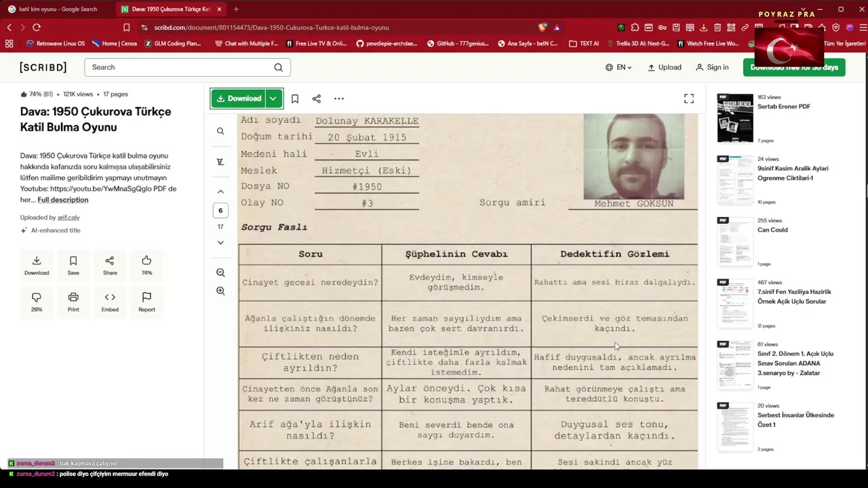Bookmark the document via the viewer toolbar icon

click(295, 99)
